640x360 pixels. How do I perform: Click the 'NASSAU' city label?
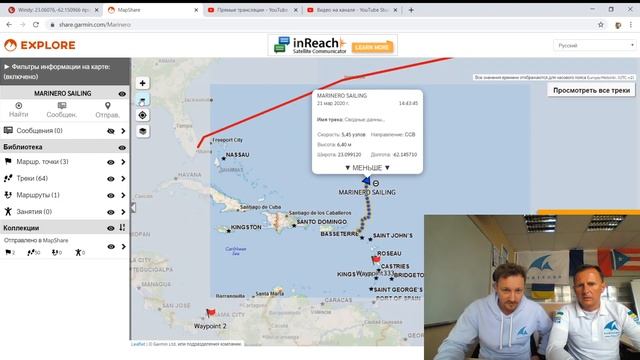238,155
